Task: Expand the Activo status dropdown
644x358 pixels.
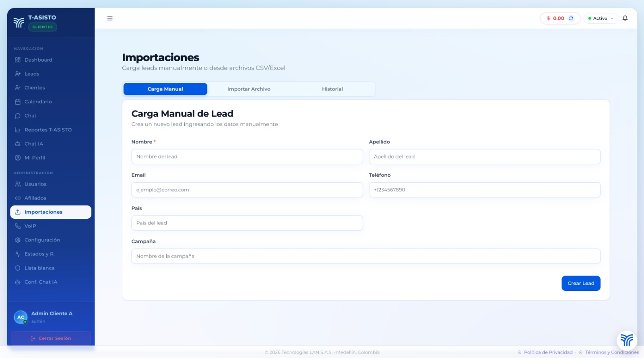Action: coord(601,19)
